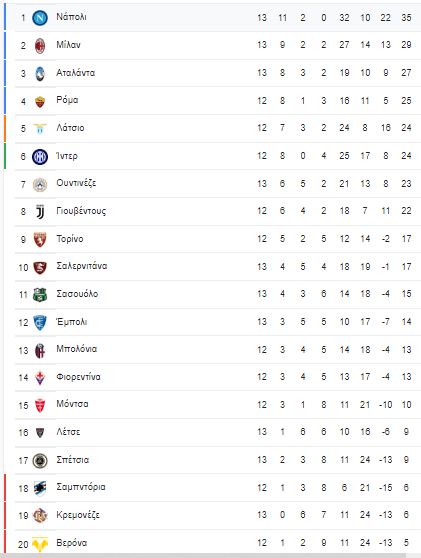The width and height of the screenshot is (421, 558).
Task: Click the Sampdoria crest icon
Action: pos(40,488)
